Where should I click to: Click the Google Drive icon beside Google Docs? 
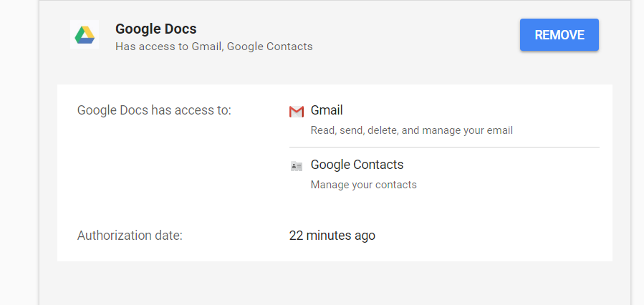tap(85, 34)
